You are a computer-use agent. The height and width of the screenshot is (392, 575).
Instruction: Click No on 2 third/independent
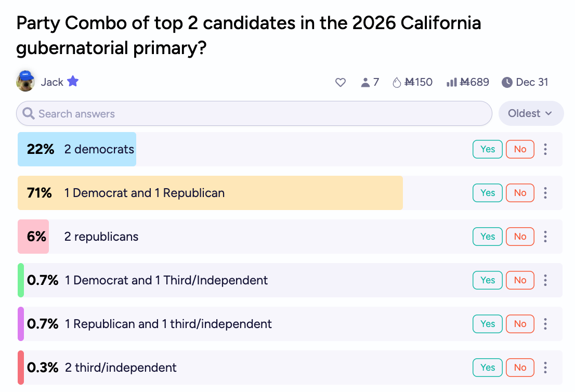click(520, 368)
